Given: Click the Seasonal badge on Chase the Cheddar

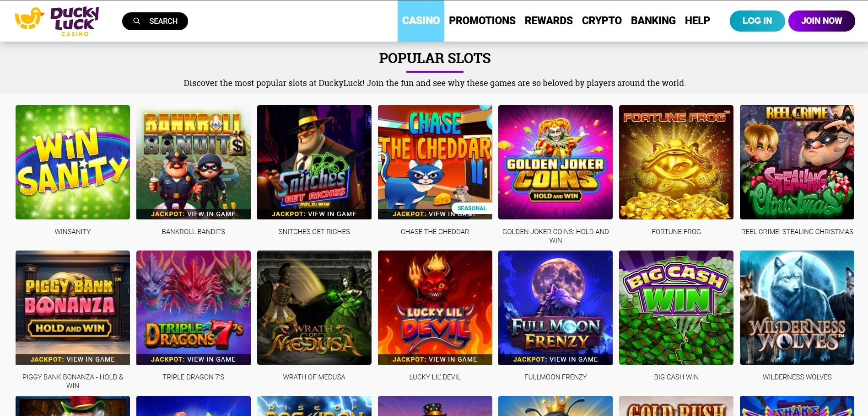Looking at the screenshot, I should [x=472, y=208].
